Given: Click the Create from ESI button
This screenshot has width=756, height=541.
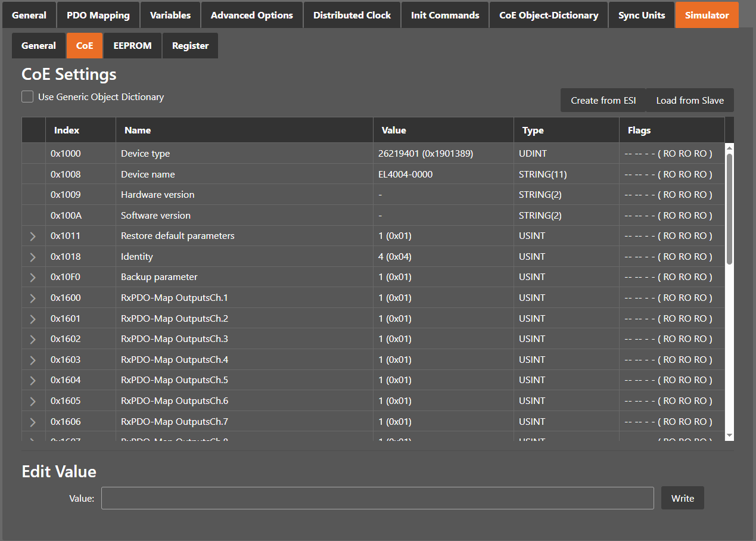Looking at the screenshot, I should click(603, 100).
